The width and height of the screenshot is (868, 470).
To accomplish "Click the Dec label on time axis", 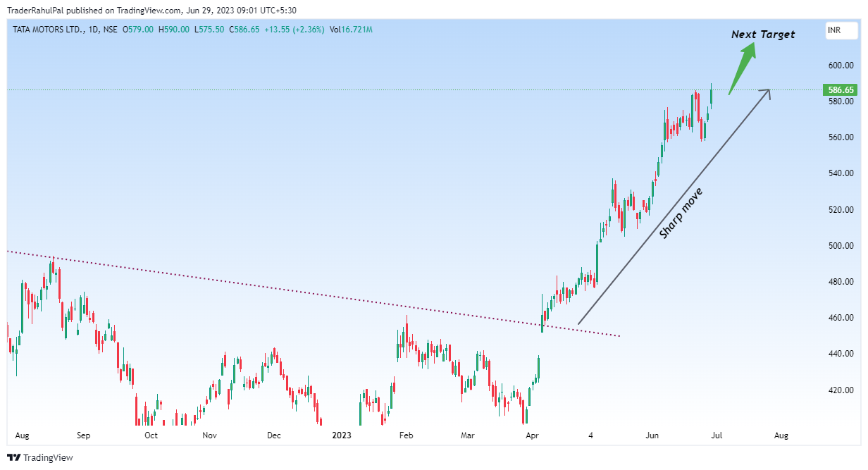I will (274, 435).
